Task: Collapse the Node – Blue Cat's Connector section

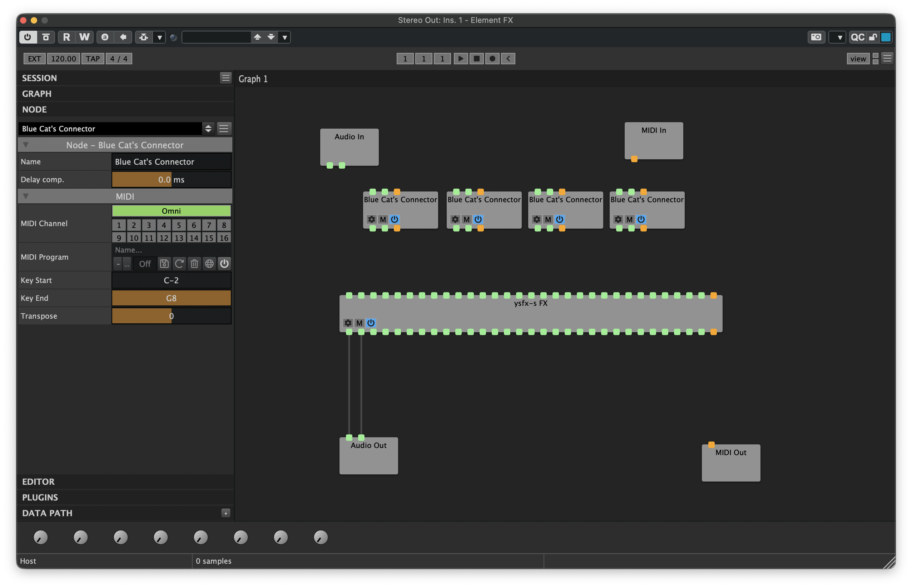Action: [125, 145]
